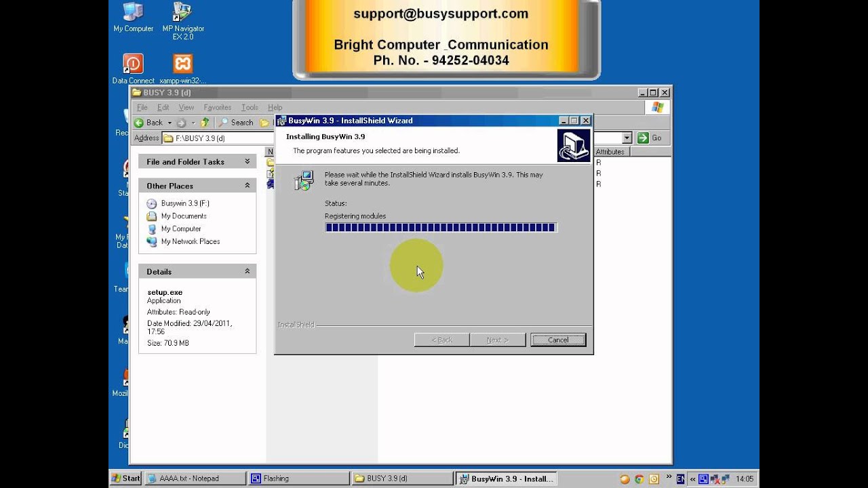The image size is (868, 488).
Task: Click the InstallShield Wizard title bar icon
Action: pyautogui.click(x=281, y=121)
